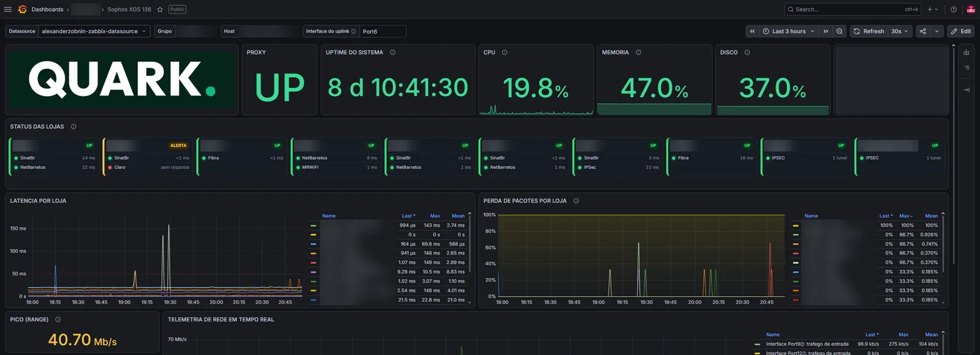Click the Interface do uplink info icon
The width and height of the screenshot is (980, 355).
click(x=353, y=31)
